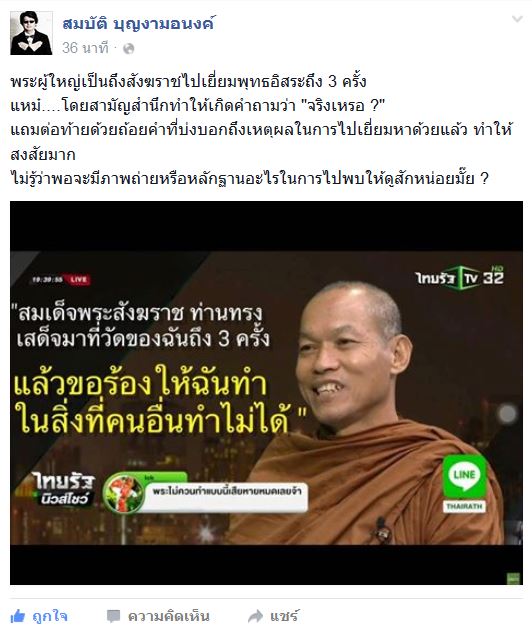Click the 36 นาที timestamp
The image size is (532, 630).
pos(85,49)
